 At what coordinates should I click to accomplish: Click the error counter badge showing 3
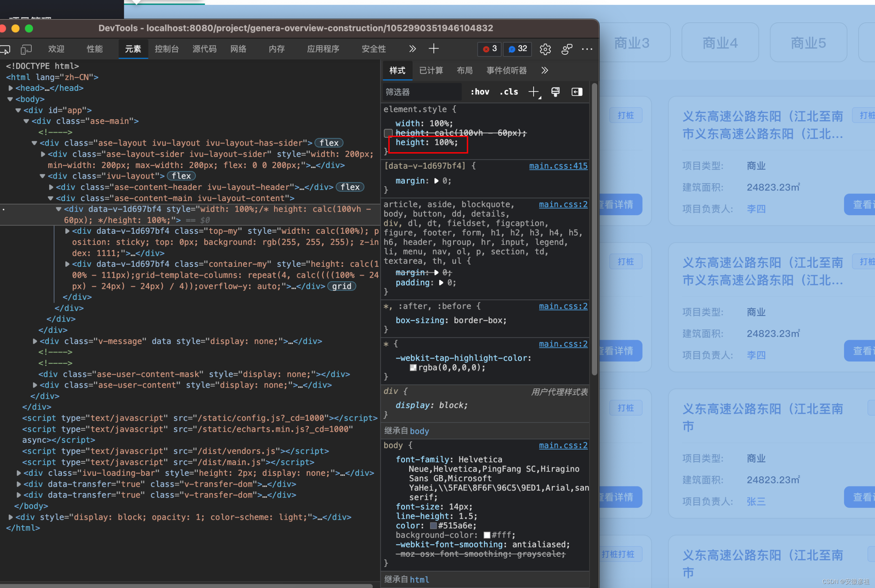point(488,49)
